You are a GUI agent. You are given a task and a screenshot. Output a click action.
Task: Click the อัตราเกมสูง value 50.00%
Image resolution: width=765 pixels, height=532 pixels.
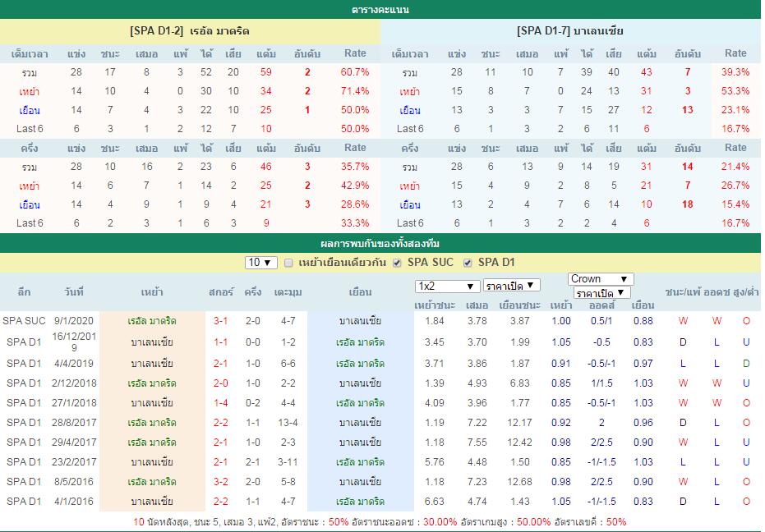click(534, 522)
